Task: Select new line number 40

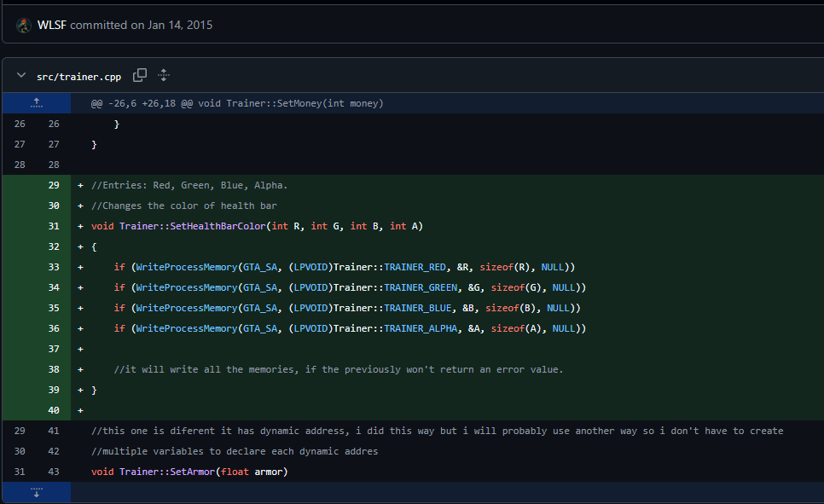Action: (54, 410)
